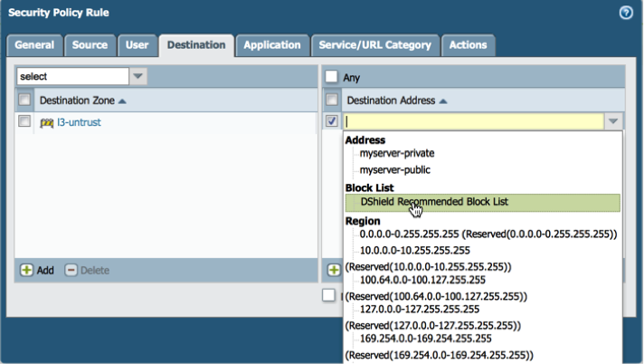This screenshot has width=644, height=364.
Task: Click the green plus icon under Destination Address
Action: pos(334,270)
